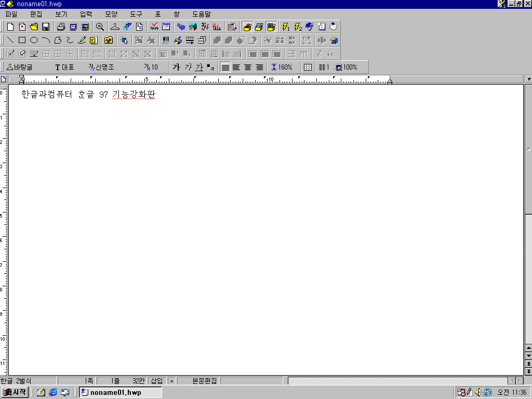This screenshot has width=532, height=399.
Task: Open the magnifier find tool
Action: point(100,26)
